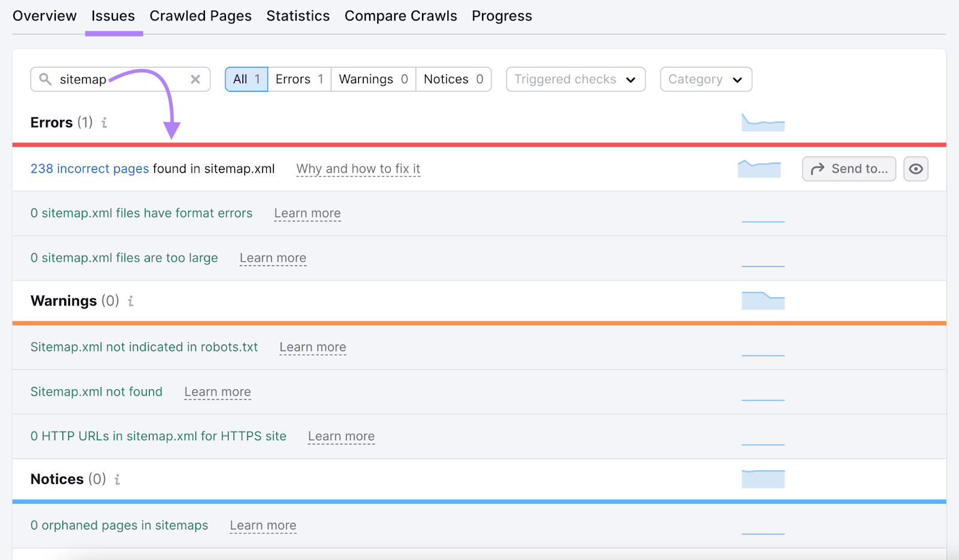This screenshot has width=959, height=560.
Task: Open the Category dropdown
Action: [705, 78]
